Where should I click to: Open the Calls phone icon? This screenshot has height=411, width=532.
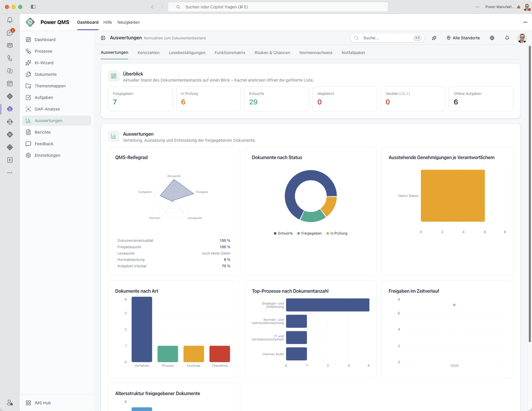coord(10,58)
